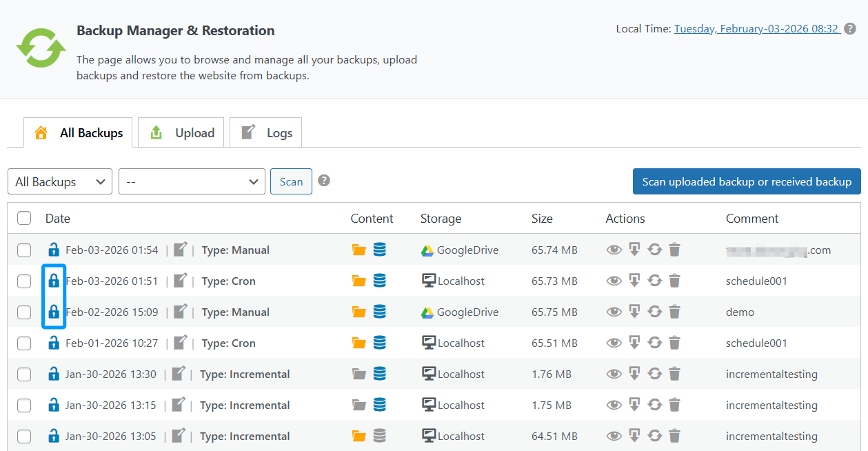Image resolution: width=868 pixels, height=451 pixels.
Task: Click database icon on Jan-30-2026 13:15 row
Action: pyautogui.click(x=379, y=405)
